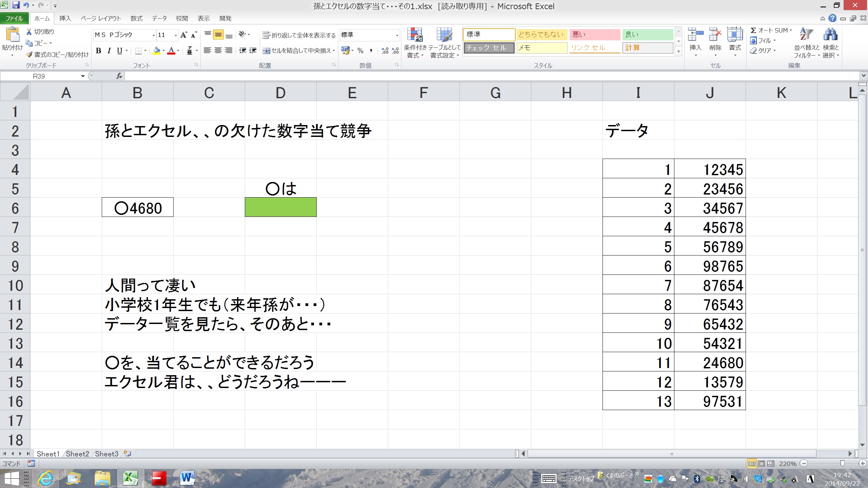
Task: Open the number format dropdown
Action: click(x=397, y=35)
